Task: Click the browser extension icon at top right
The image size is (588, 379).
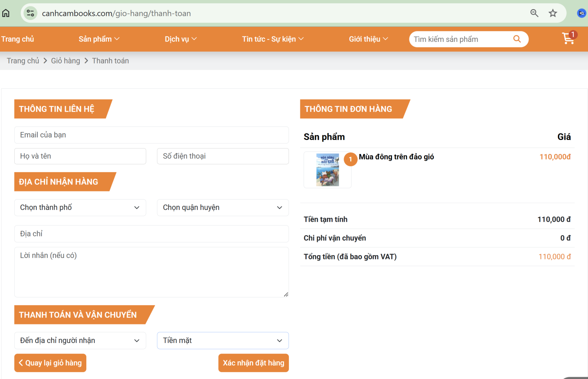Action: (x=581, y=14)
